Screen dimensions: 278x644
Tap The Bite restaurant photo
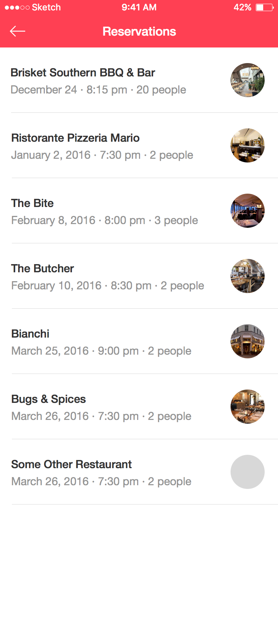(248, 211)
